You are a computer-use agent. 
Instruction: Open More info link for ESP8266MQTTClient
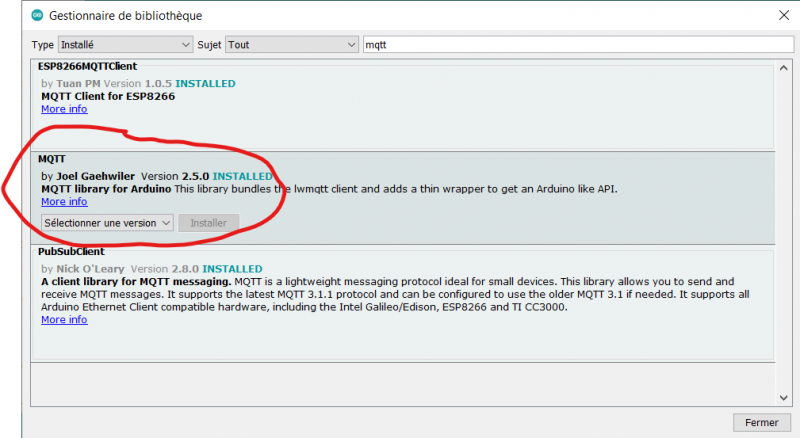click(64, 109)
